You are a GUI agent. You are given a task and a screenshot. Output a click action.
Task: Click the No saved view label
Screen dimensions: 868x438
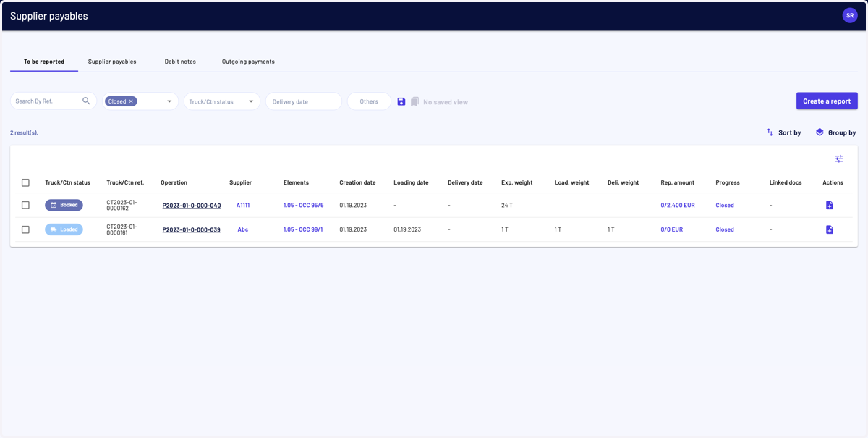tap(446, 102)
